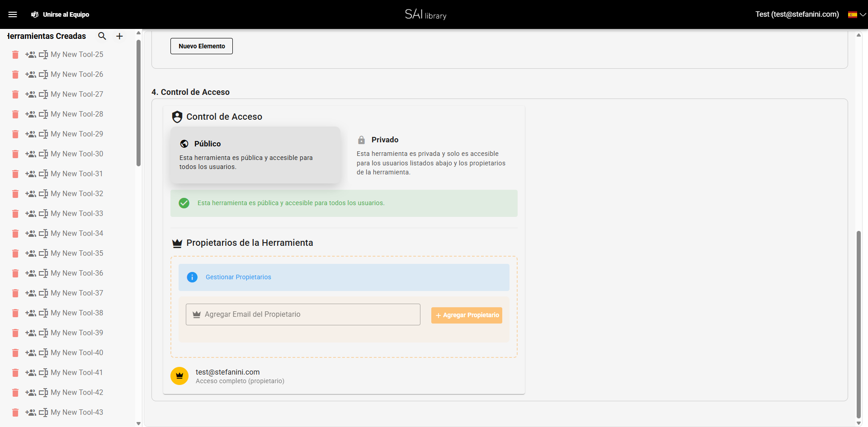Click Agregar Propietario

click(467, 315)
